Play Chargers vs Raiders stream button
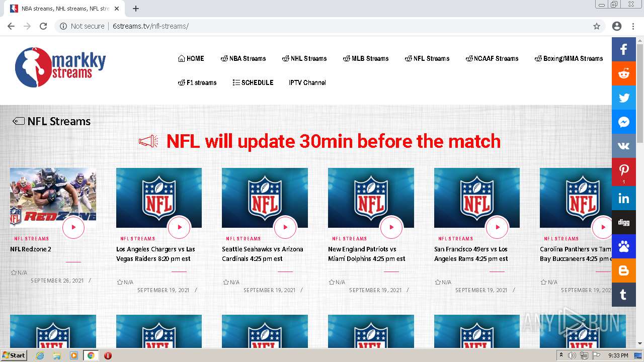Viewport: 644px width, 362px height. click(179, 227)
